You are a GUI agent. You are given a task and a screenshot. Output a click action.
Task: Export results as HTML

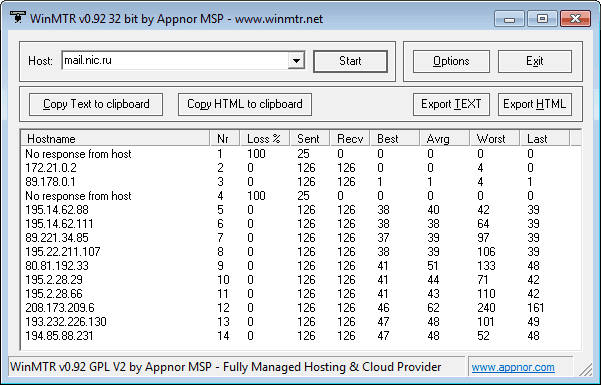click(x=535, y=104)
